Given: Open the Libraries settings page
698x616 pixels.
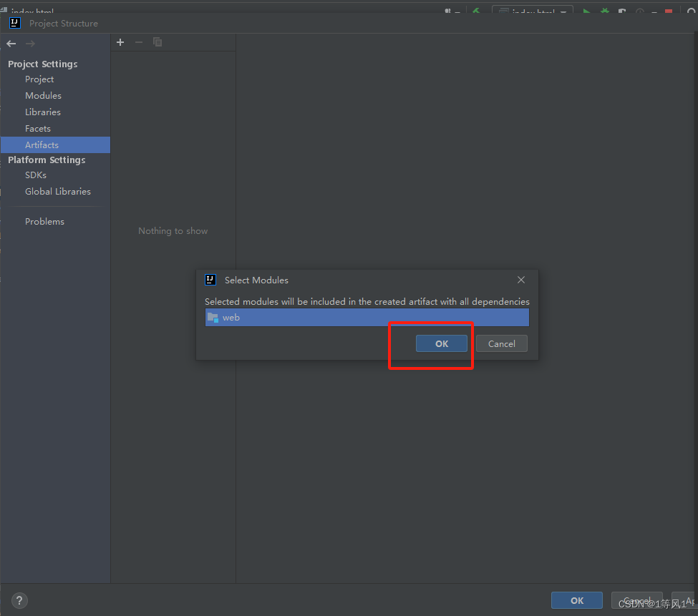Looking at the screenshot, I should [x=55, y=112].
